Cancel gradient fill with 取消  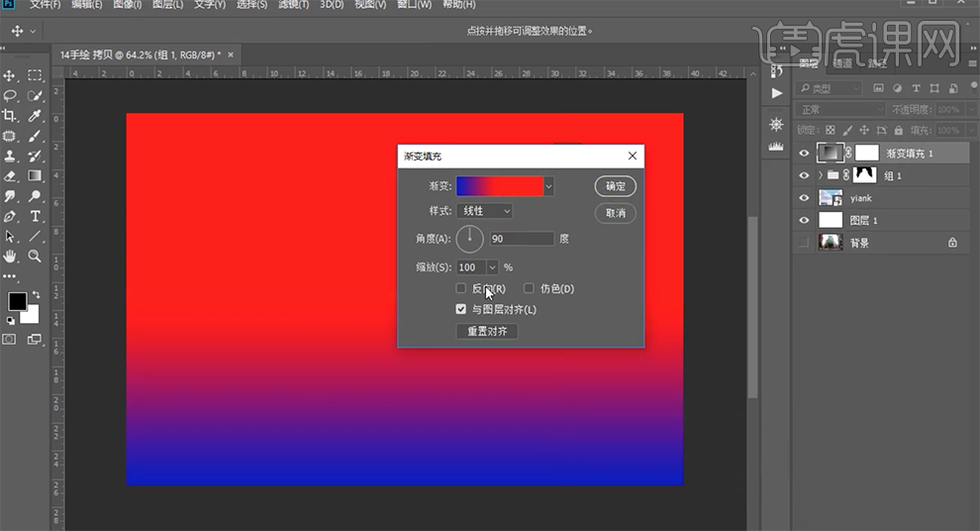tap(616, 213)
